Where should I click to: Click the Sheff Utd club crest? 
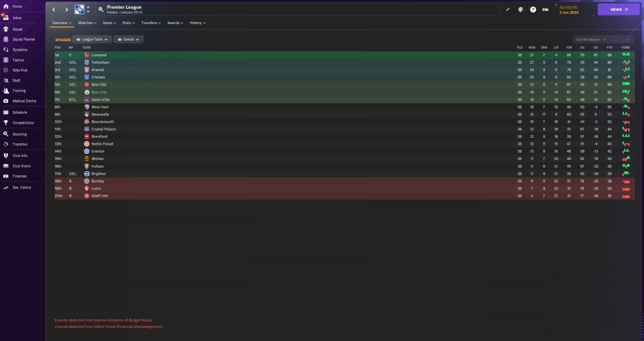(87, 196)
